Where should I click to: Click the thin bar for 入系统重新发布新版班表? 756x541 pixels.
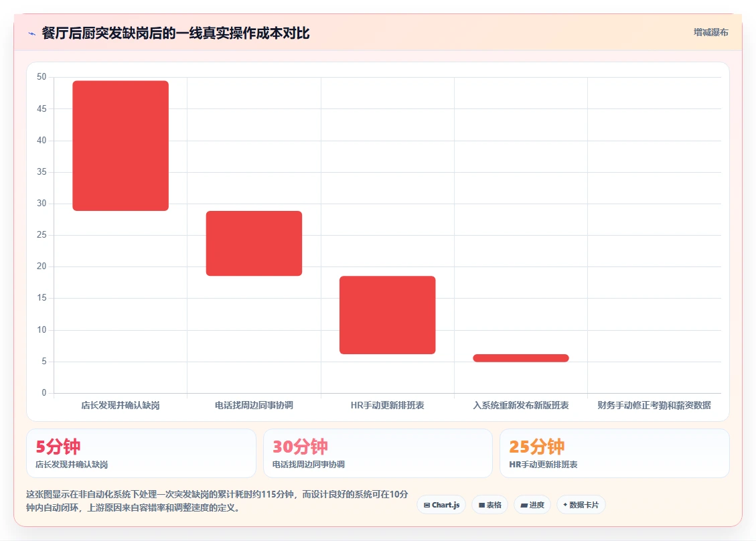point(521,358)
